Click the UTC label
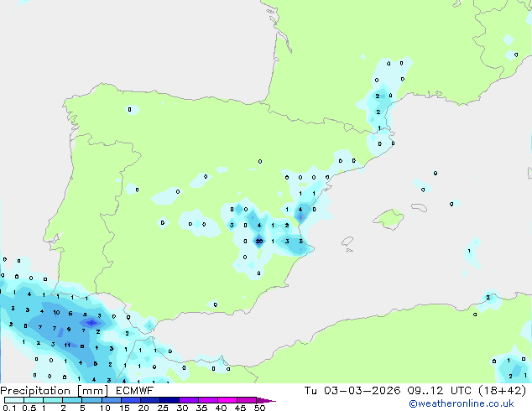This screenshot has width=532, height=411. [x=461, y=391]
